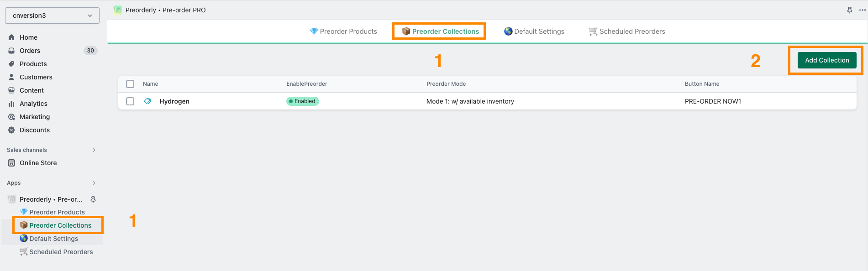Open the three-dot more options menu
868x271 pixels.
pyautogui.click(x=862, y=10)
